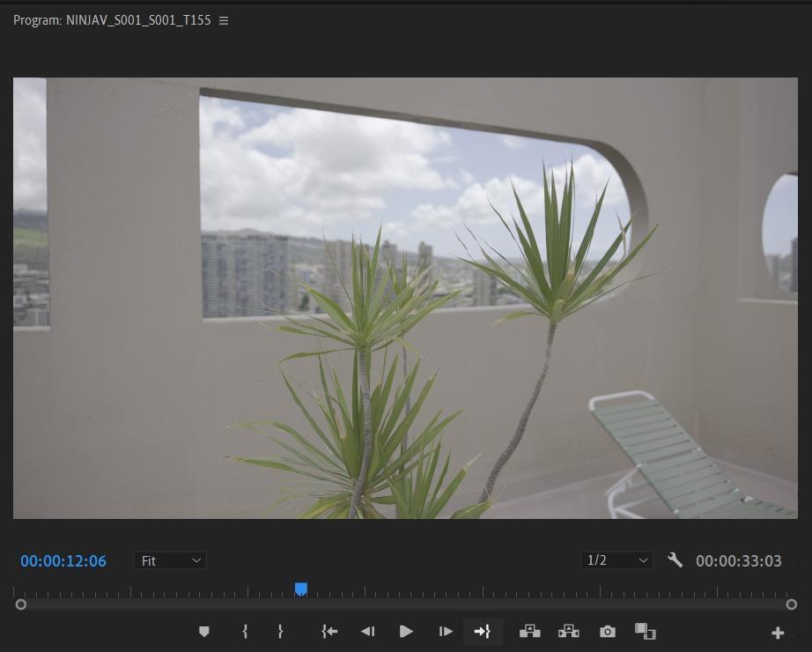This screenshot has height=652, width=812.
Task: Click the Program: NINJAV_S001_S001_T155 panel title
Action: point(112,20)
